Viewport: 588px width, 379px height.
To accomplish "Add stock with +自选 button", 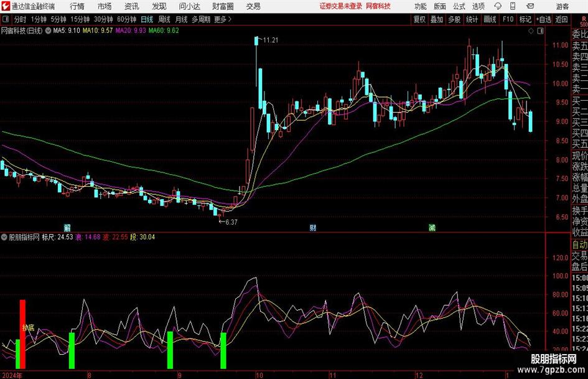I will (x=544, y=19).
